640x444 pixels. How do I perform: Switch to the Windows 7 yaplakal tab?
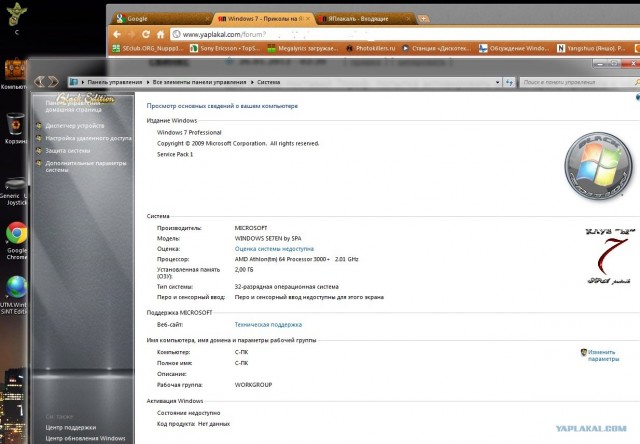[264, 19]
